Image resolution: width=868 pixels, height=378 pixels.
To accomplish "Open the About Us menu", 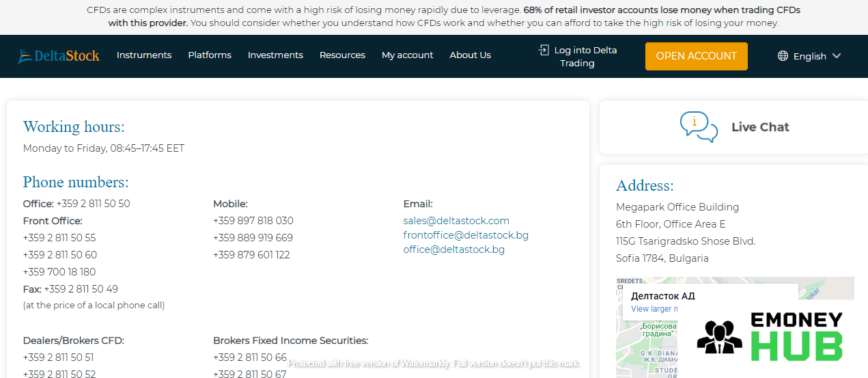I will point(470,55).
